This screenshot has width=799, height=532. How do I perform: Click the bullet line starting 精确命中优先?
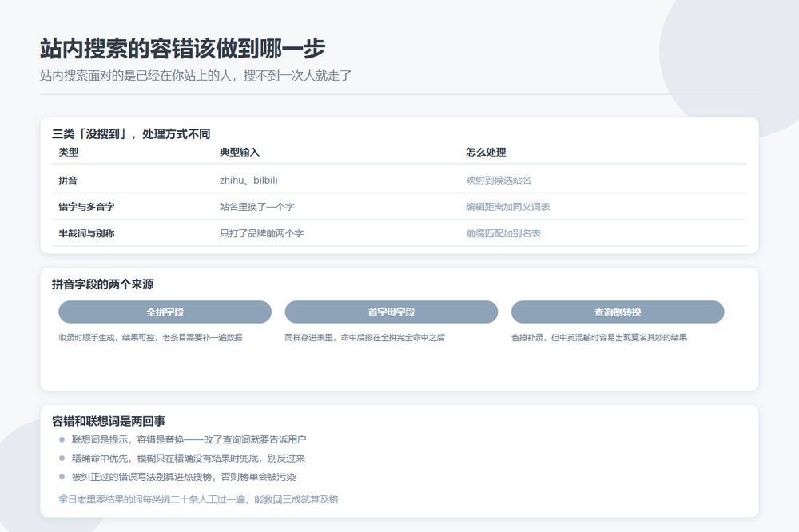coord(189,459)
